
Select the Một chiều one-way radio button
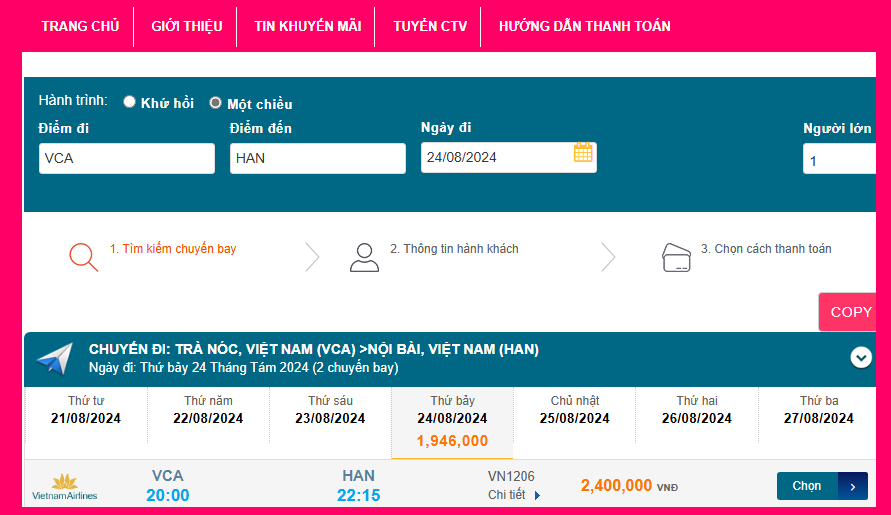215,102
